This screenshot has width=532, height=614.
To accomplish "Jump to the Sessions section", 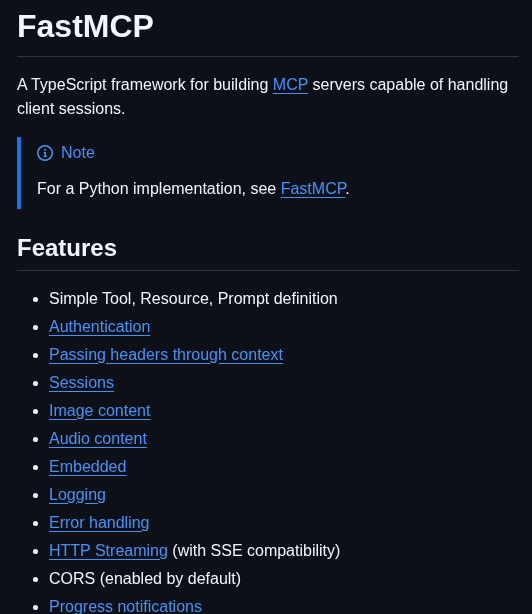I will [81, 383].
